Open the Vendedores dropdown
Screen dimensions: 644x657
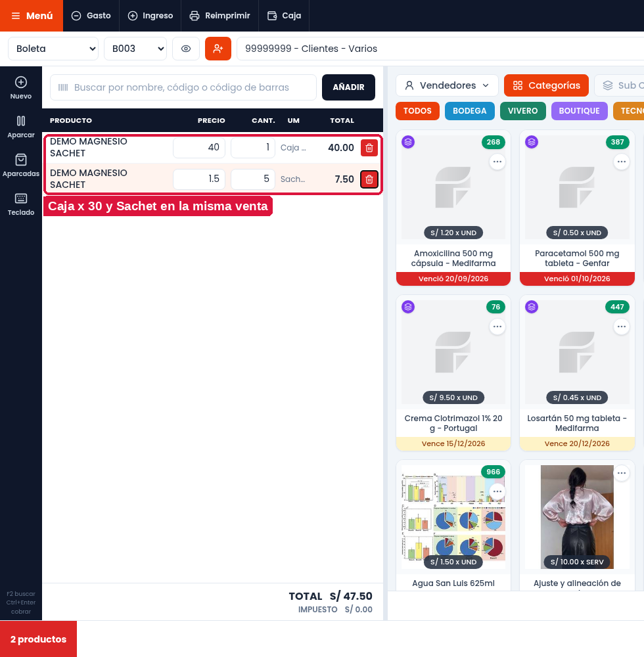(x=447, y=85)
